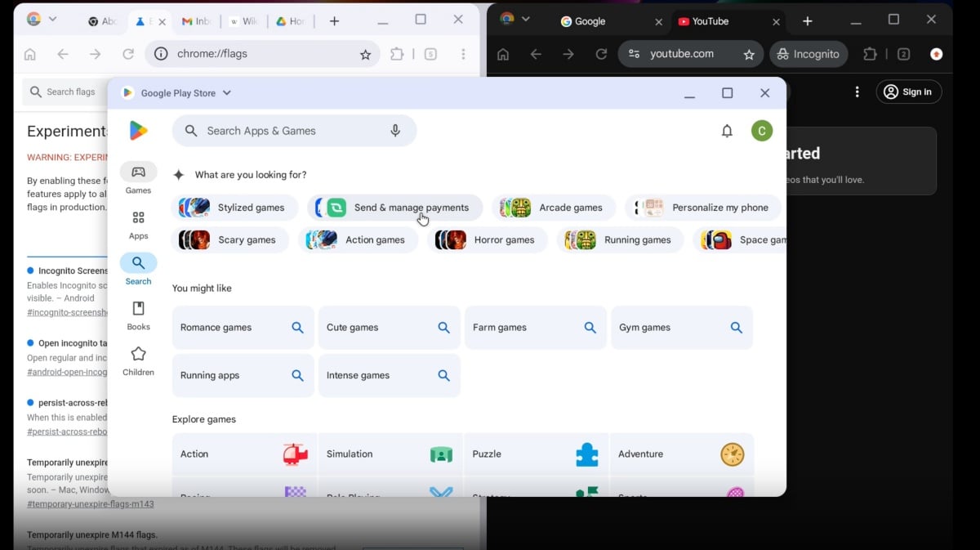Viewport: 980px width, 550px height.
Task: Select the Search section in Play Store sidebar
Action: tap(138, 268)
